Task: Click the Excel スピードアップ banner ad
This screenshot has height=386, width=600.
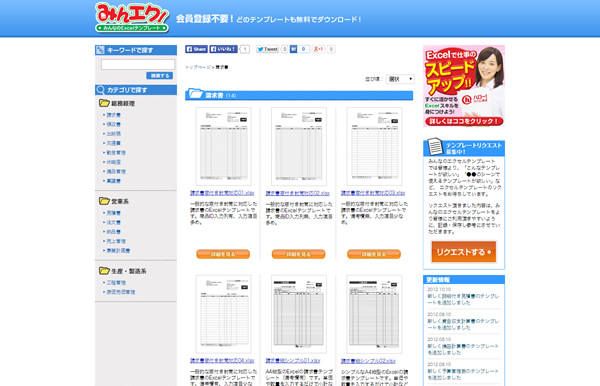Action: [464, 86]
